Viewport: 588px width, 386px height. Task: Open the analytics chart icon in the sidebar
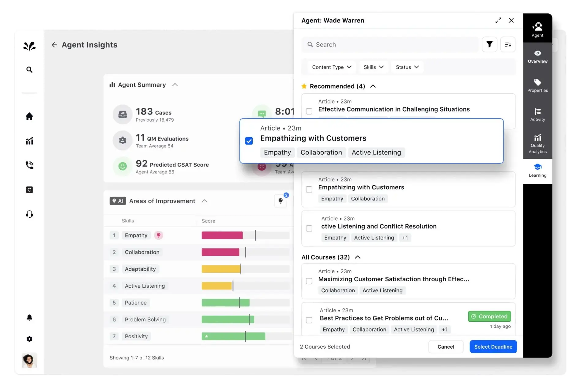click(x=29, y=141)
